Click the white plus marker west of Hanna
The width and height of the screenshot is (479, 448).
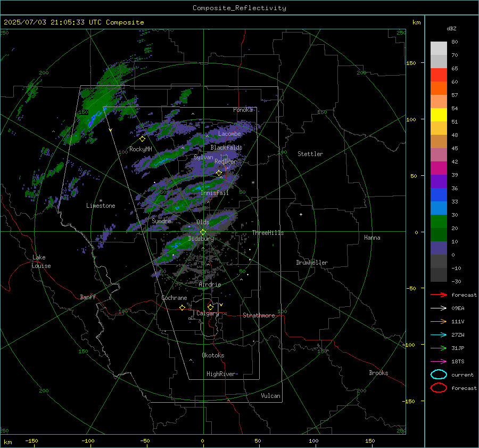(301, 214)
